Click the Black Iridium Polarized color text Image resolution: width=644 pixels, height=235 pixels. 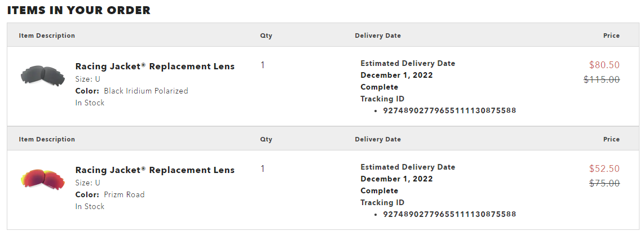point(146,91)
